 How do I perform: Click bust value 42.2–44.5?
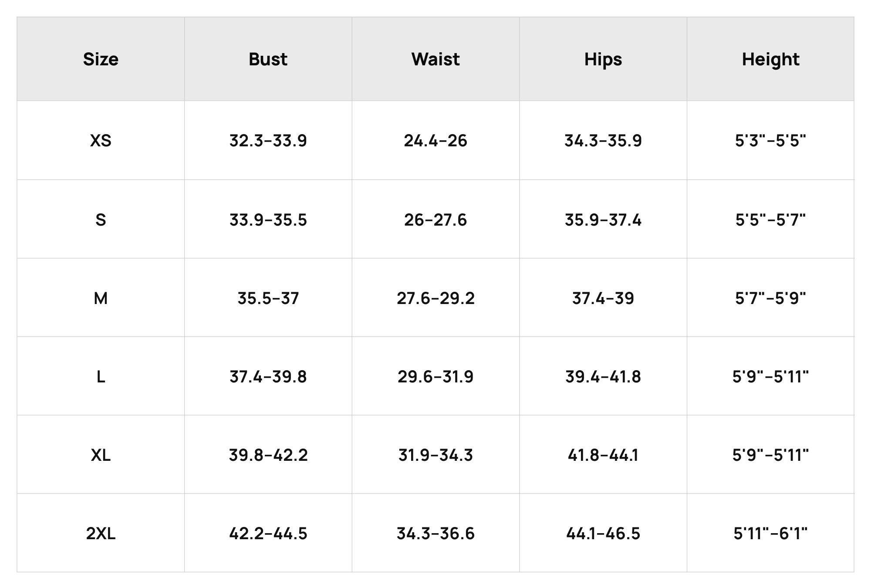coord(268,534)
